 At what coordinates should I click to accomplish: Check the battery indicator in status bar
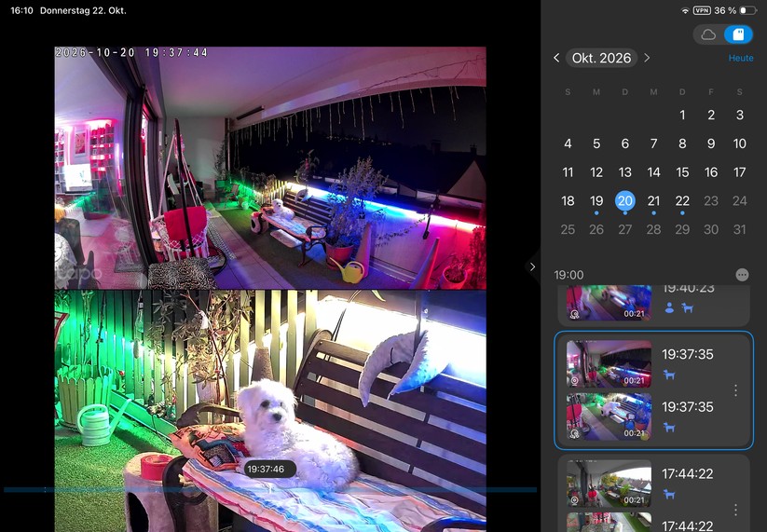point(748,10)
